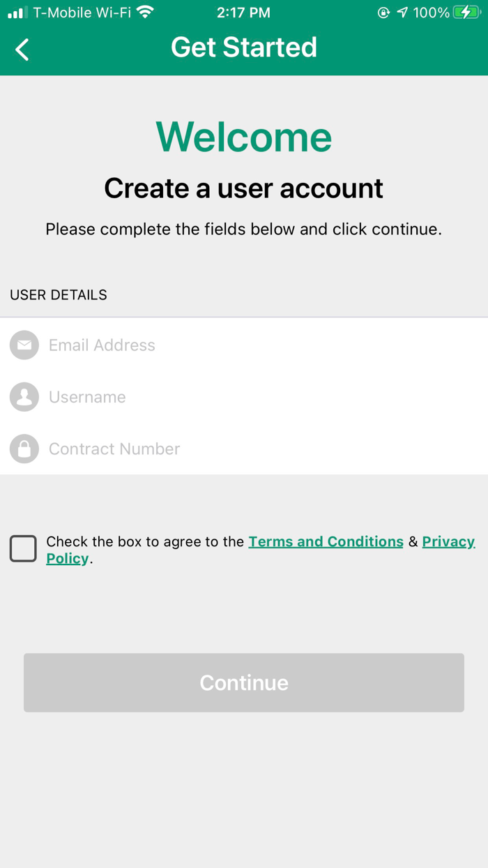
Task: Open the Privacy Policy link
Action: (448, 541)
